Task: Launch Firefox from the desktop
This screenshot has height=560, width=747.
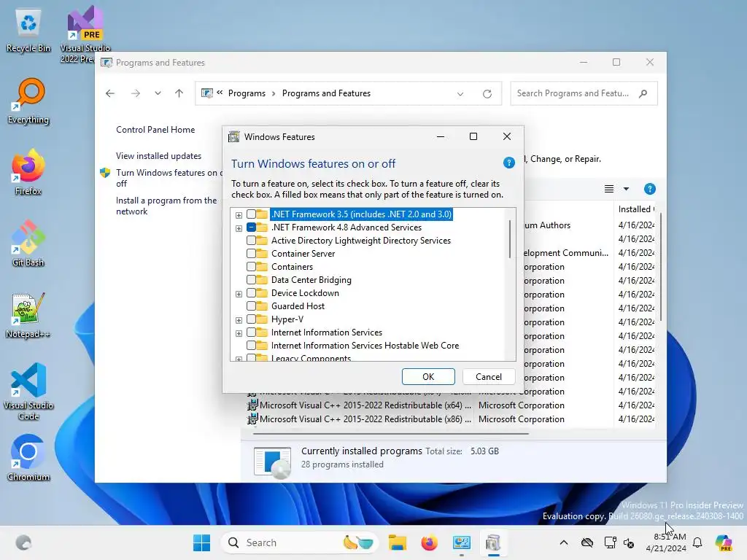Action: pos(28,172)
